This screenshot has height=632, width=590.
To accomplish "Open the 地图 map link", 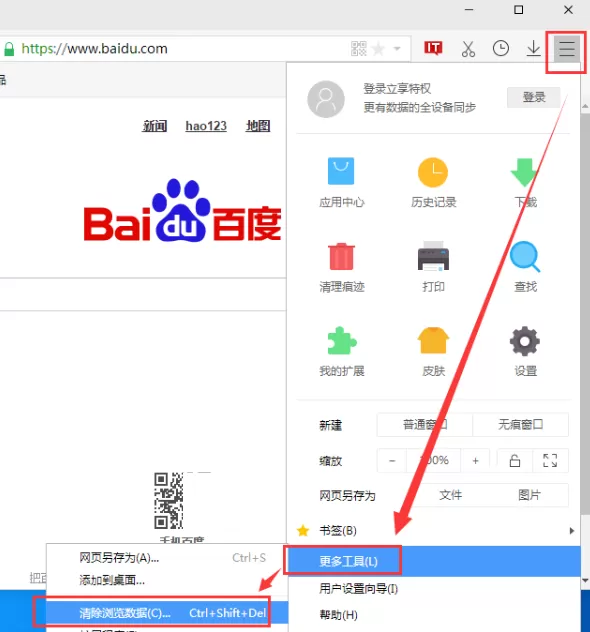I will pos(258,126).
